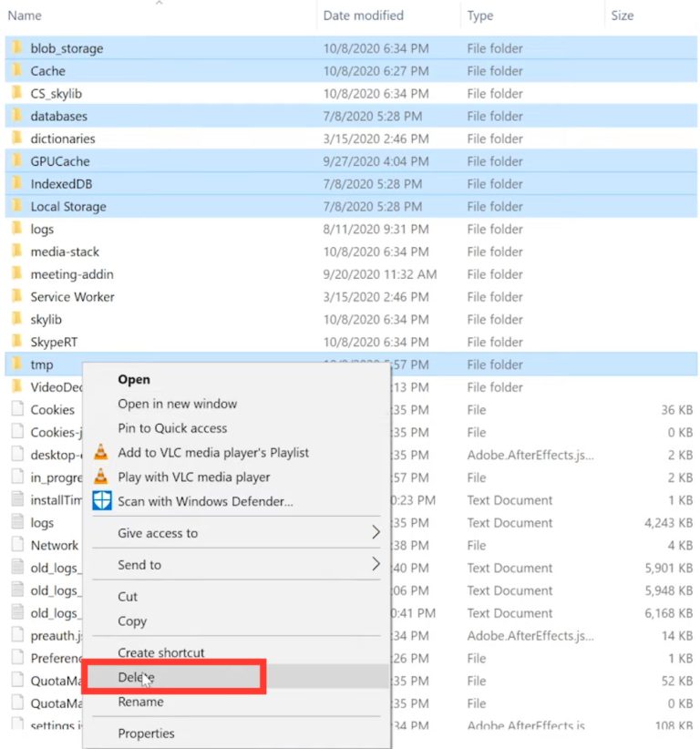Viewport: 700px width, 749px height.
Task: Click the dictionaries folder icon
Action: pos(19,139)
